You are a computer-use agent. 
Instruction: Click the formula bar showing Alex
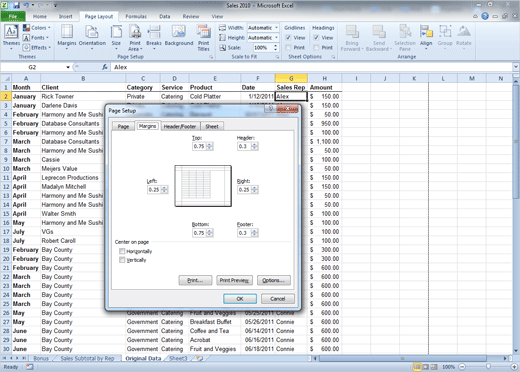pos(312,67)
